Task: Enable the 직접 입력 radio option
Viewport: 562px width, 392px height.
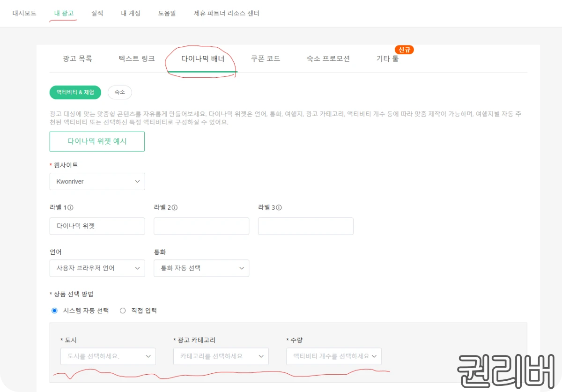Action: pos(122,311)
